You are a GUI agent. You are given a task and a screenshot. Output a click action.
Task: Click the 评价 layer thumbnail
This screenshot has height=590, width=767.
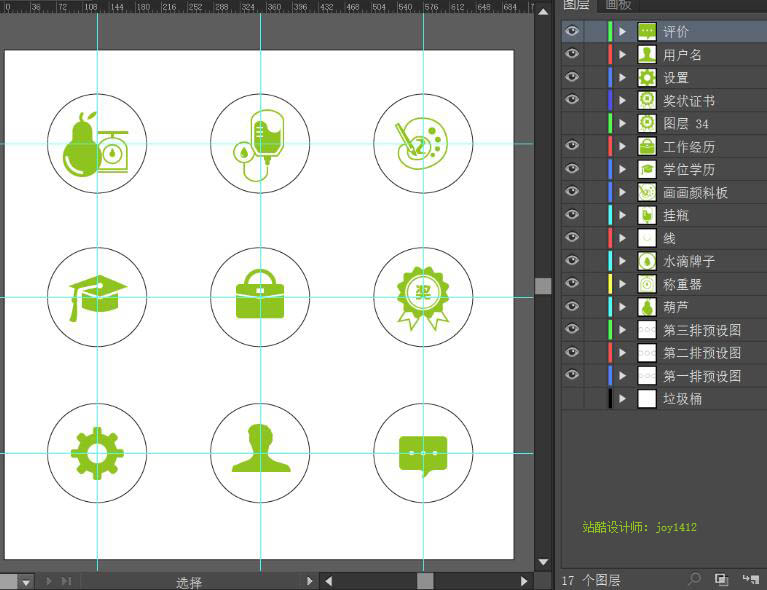(x=647, y=32)
